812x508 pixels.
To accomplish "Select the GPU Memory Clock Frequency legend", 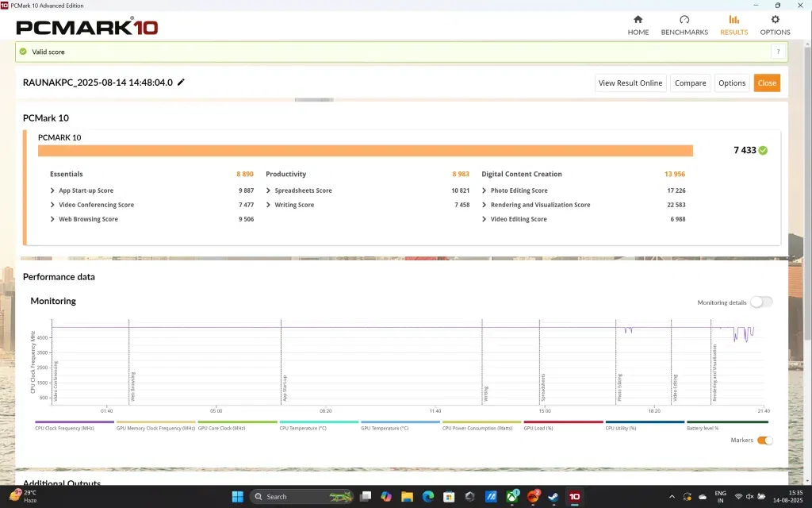I will (x=156, y=422).
